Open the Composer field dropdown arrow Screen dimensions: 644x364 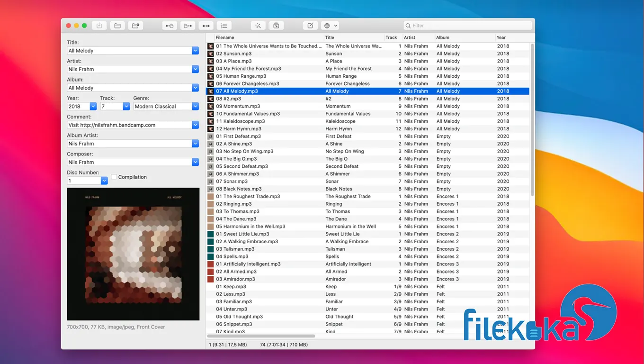tap(196, 162)
